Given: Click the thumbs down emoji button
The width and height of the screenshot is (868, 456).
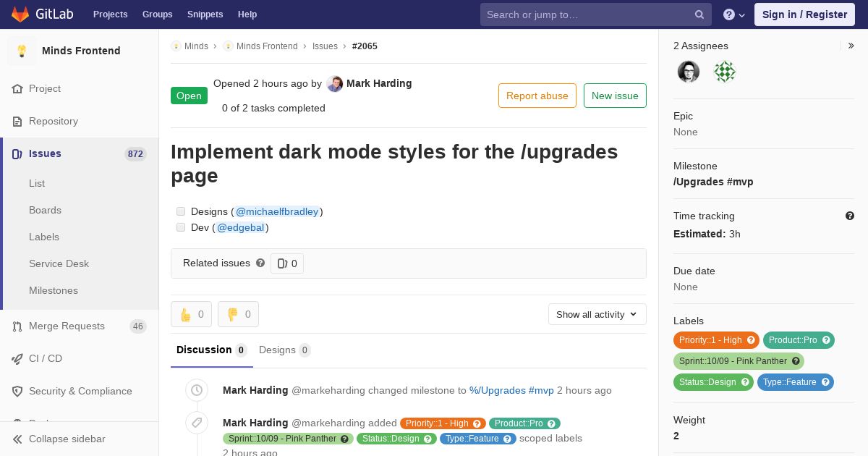Looking at the screenshot, I should 238,314.
